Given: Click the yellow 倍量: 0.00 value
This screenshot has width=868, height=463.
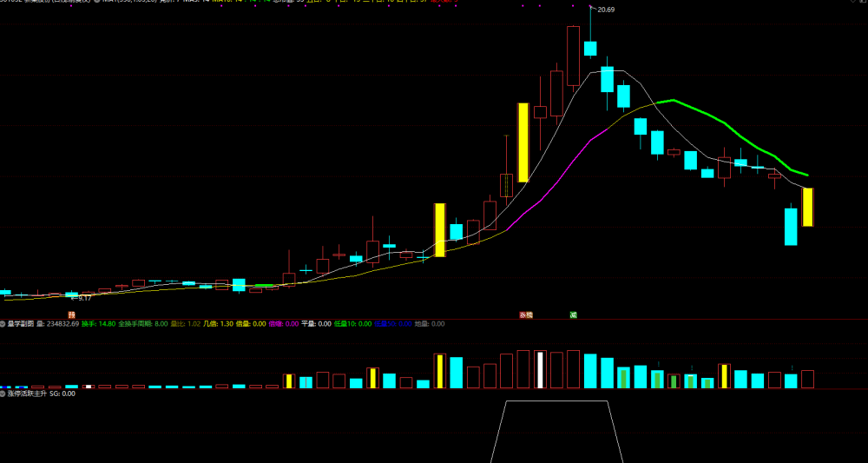Looking at the screenshot, I should click(x=251, y=323).
